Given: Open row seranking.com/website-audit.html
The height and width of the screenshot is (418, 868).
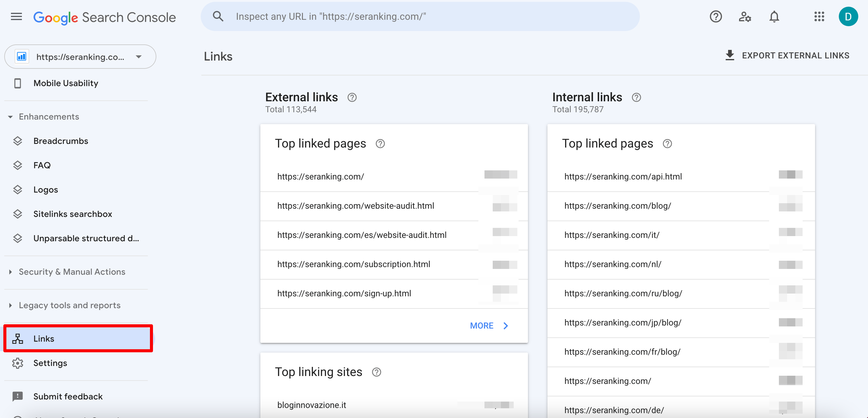Looking at the screenshot, I should click(x=394, y=206).
